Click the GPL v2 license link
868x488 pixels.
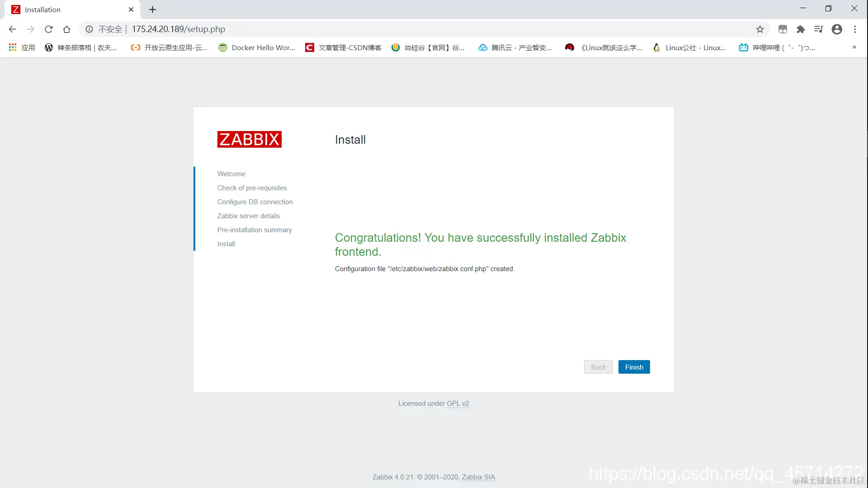click(458, 404)
